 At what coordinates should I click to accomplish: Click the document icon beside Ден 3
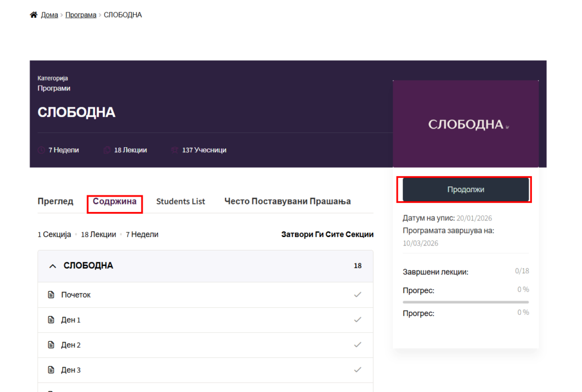[x=51, y=370]
